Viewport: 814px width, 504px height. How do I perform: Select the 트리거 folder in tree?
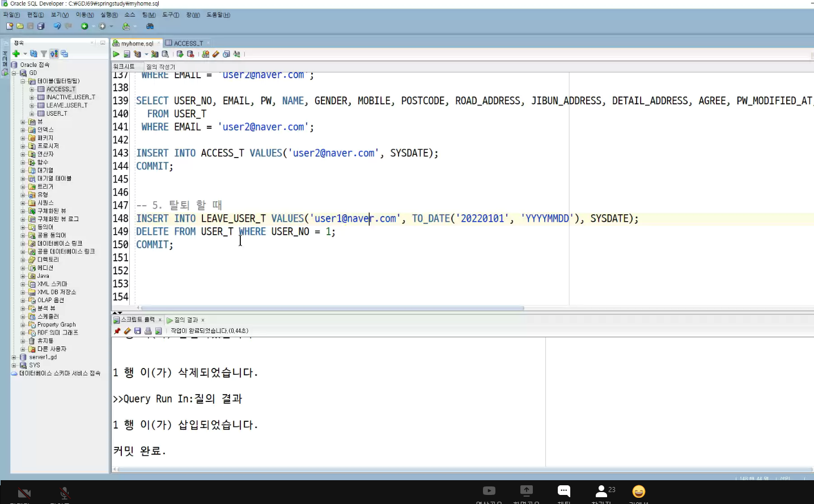pyautogui.click(x=45, y=187)
